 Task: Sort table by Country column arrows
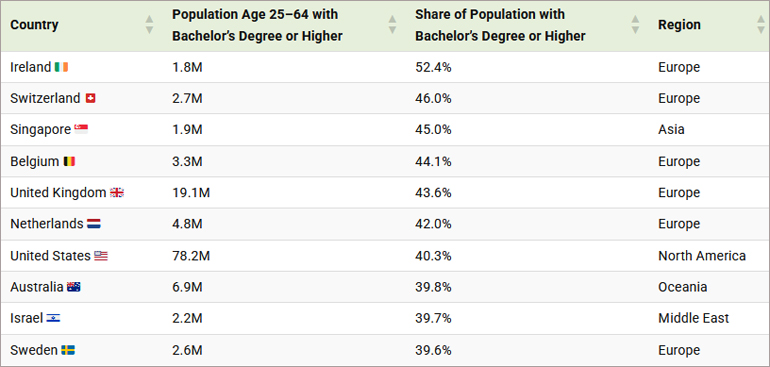149,25
